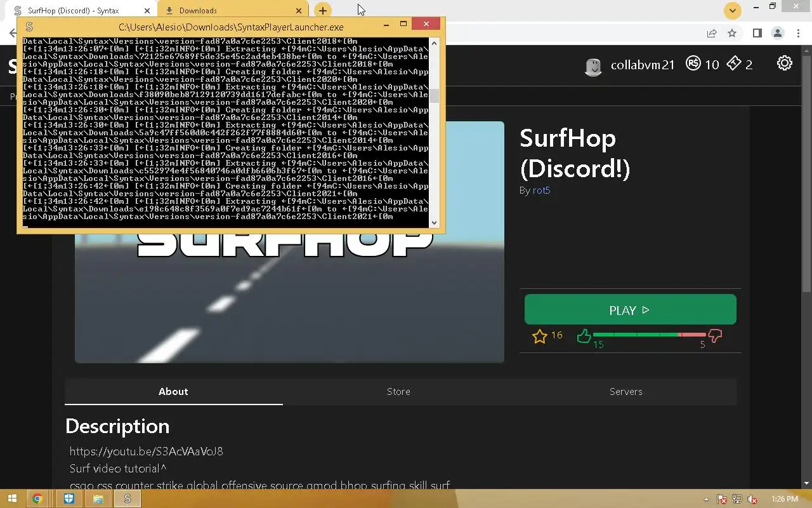Click the like/dislike ratio bar
Viewport: 812px width, 508px height.
tap(649, 335)
